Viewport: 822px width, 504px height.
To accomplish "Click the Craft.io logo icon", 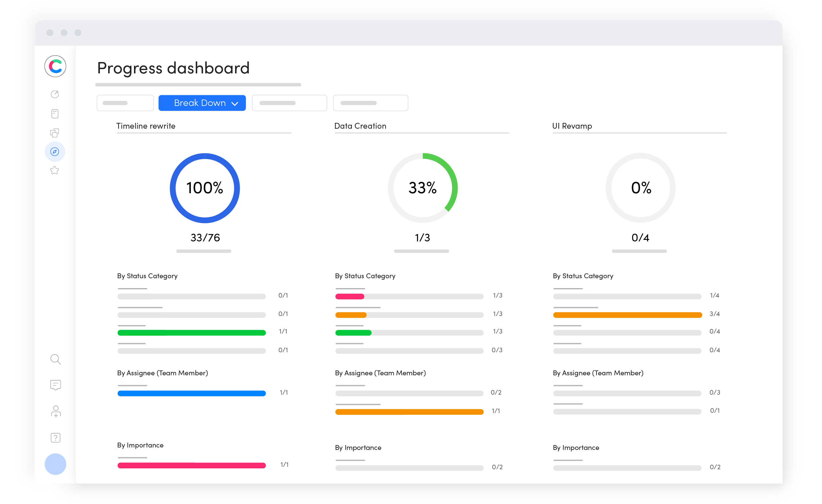I will (55, 66).
